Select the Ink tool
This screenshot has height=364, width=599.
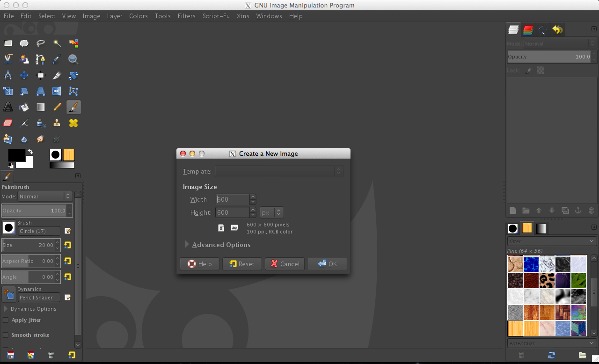(x=41, y=123)
